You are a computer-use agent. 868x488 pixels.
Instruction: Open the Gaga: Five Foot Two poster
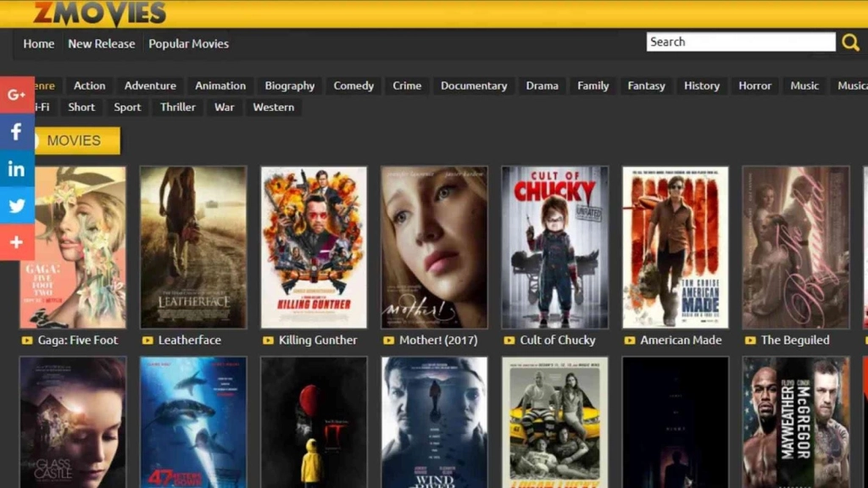pos(73,247)
